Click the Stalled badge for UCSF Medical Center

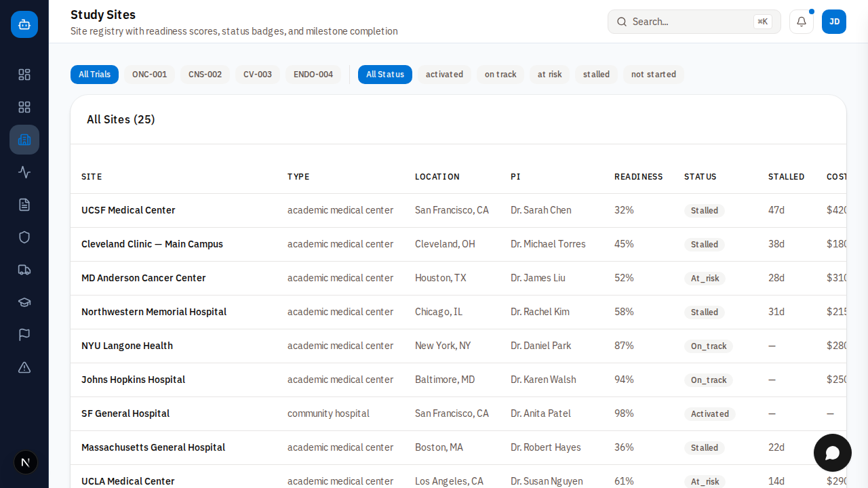pyautogui.click(x=705, y=211)
